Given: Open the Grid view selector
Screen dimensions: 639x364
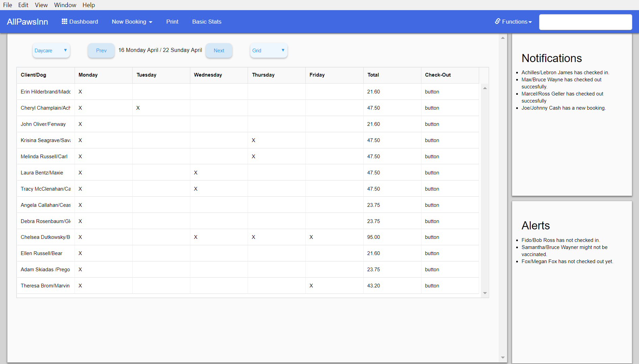Looking at the screenshot, I should point(269,51).
